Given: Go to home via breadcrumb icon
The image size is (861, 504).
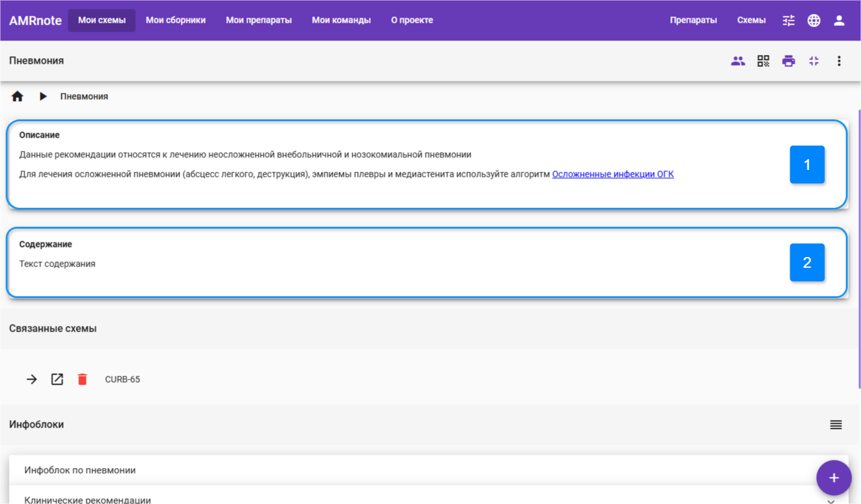Looking at the screenshot, I should pos(18,97).
